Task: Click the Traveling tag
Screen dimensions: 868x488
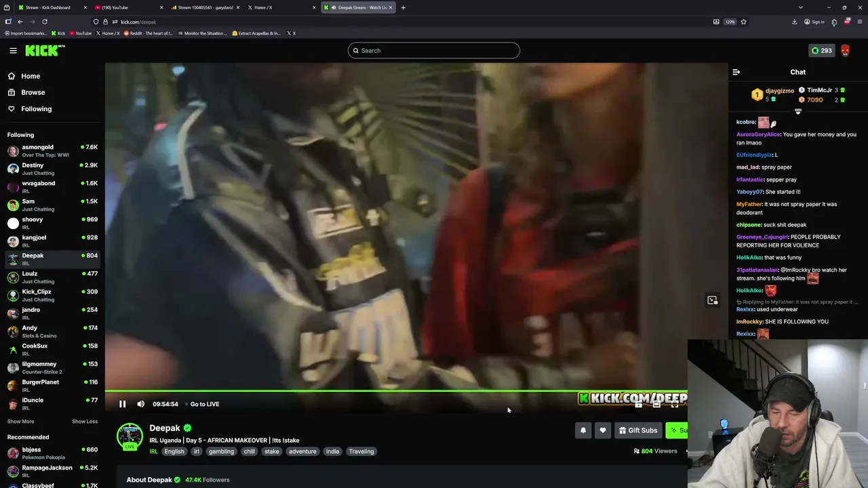Action: coord(361,451)
